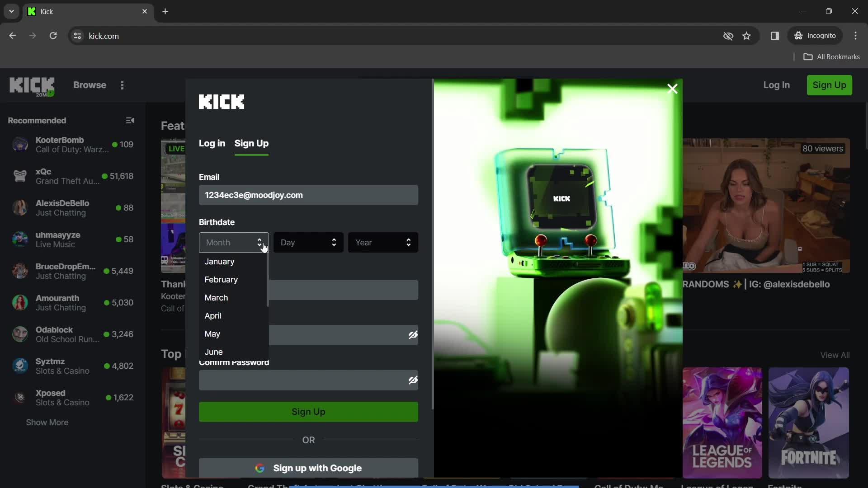Click the Sign Up button
The height and width of the screenshot is (488, 868).
(x=308, y=411)
